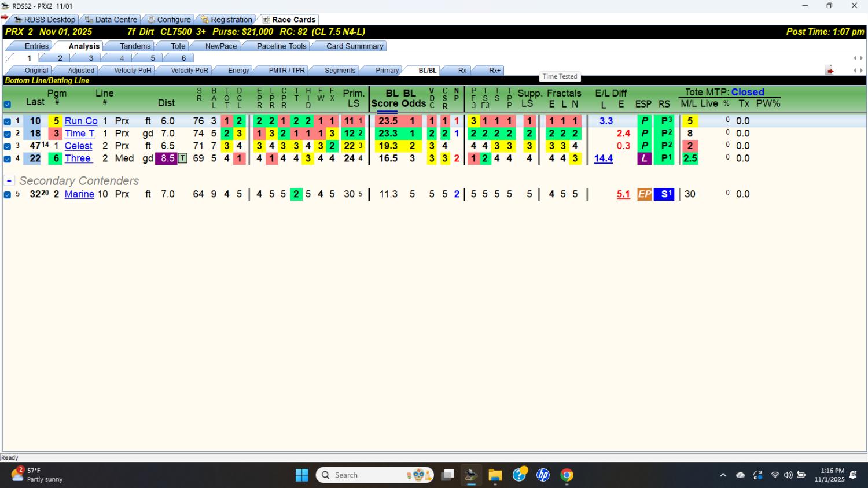Toggle checkbox for row 2 Time T
This screenshot has width=868, height=488.
(x=8, y=134)
